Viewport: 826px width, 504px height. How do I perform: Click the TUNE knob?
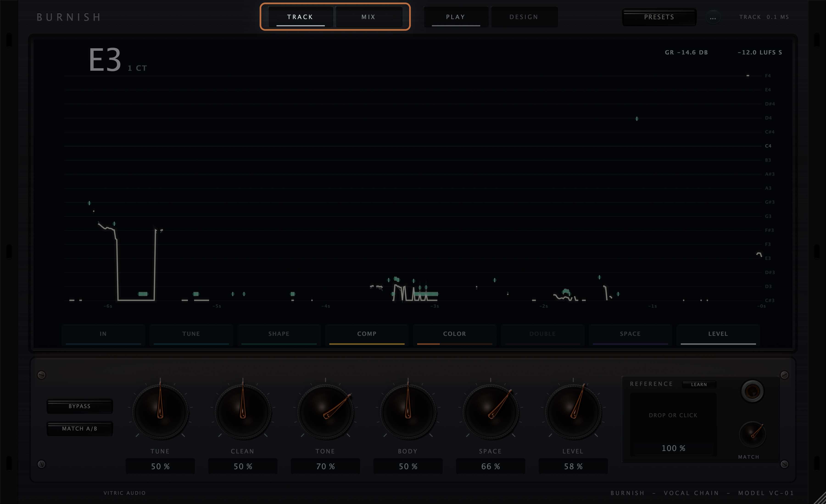click(x=160, y=412)
